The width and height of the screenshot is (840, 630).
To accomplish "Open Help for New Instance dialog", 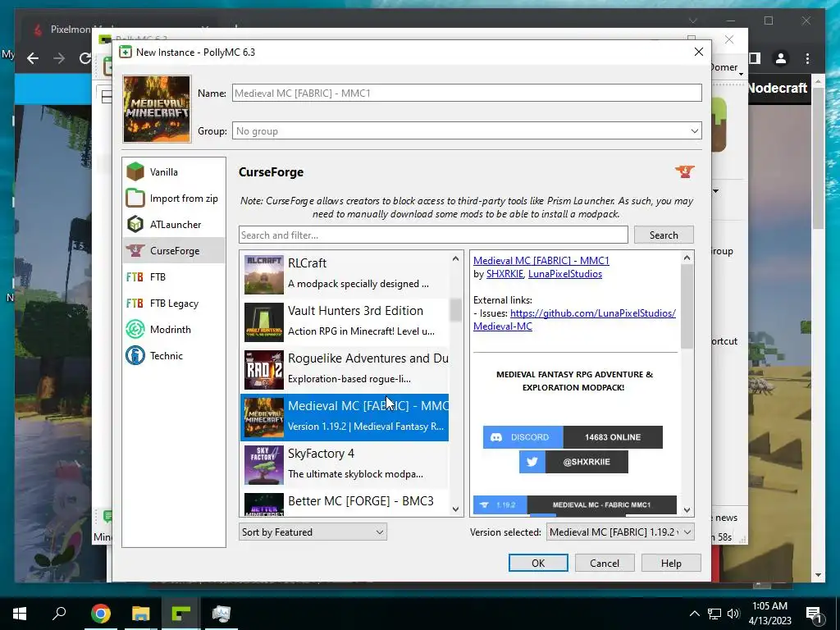I will pyautogui.click(x=671, y=563).
